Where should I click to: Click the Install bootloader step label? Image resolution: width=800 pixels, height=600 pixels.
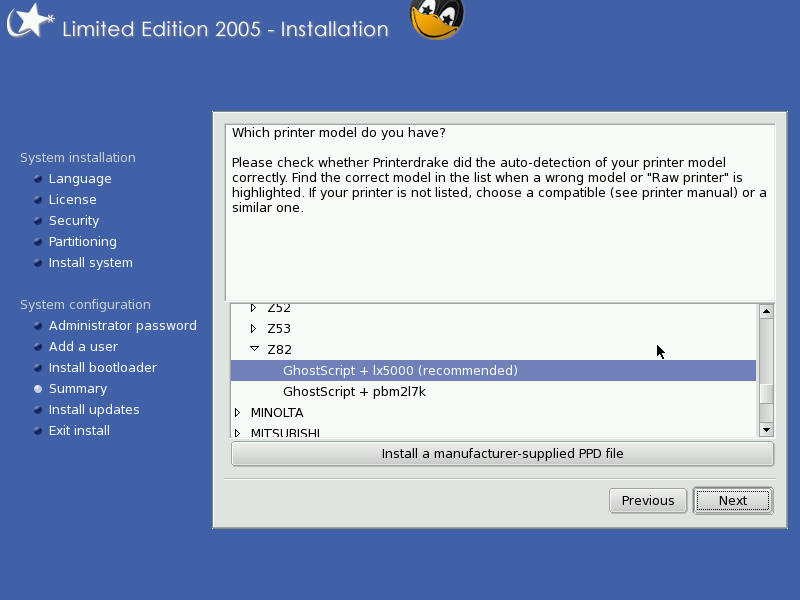pyautogui.click(x=103, y=367)
